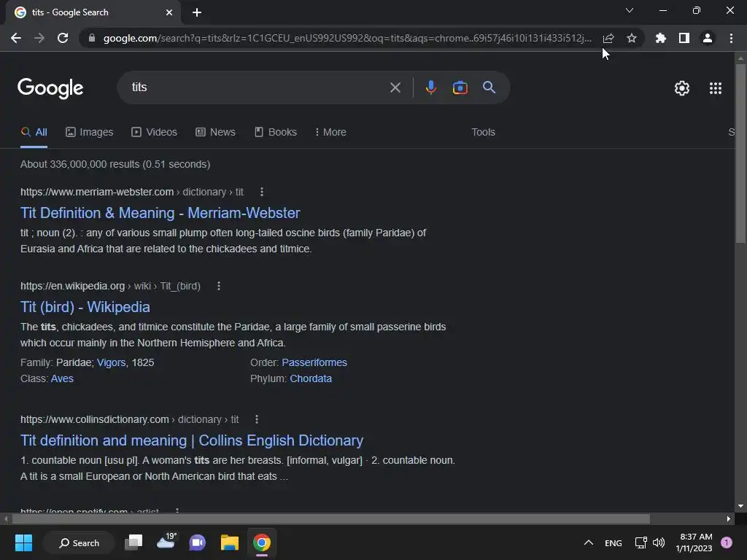
Task: Follow the Passeriformes link
Action: pos(314,362)
